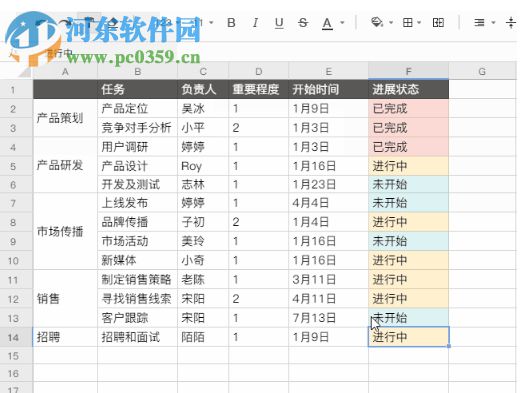Toggle strikethrough formatting
Viewport: 520px width, 393px height.
tap(303, 23)
